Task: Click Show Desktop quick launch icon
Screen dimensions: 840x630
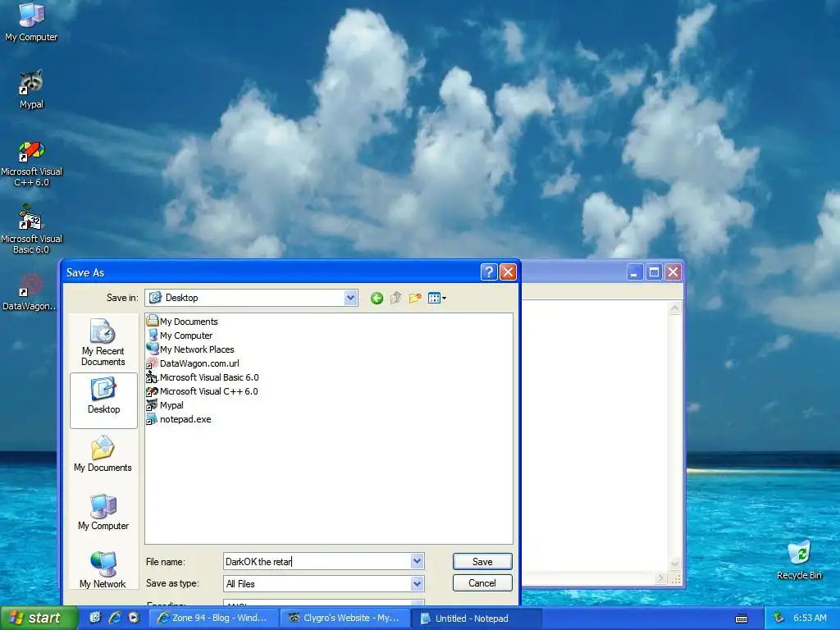Action: click(x=95, y=618)
